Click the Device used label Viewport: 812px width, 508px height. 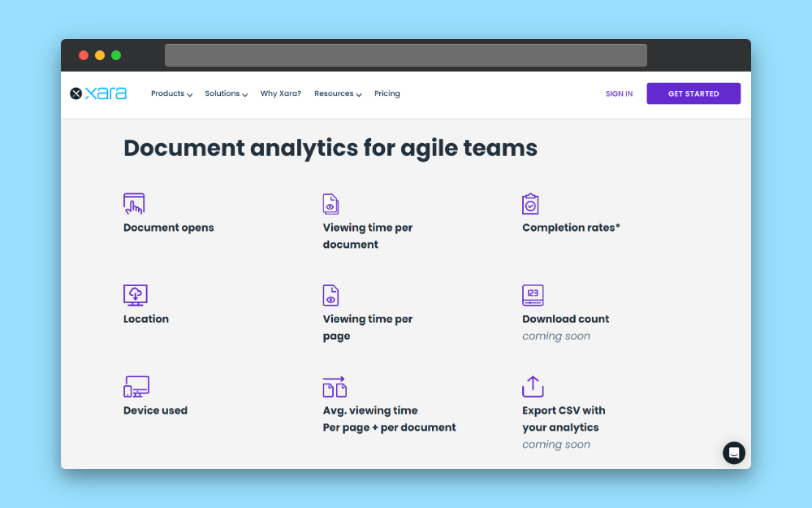pos(155,410)
